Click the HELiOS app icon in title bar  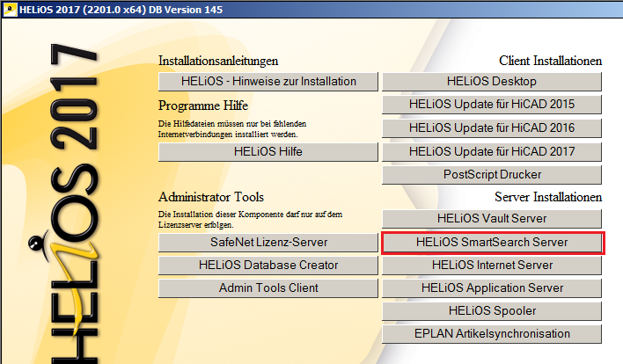click(x=10, y=10)
